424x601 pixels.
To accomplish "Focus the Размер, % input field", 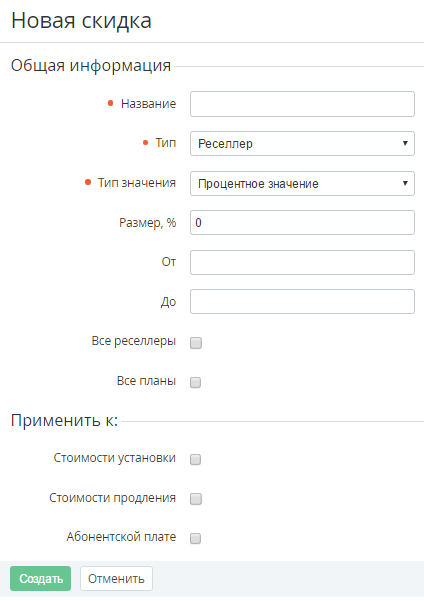I will pos(302,222).
